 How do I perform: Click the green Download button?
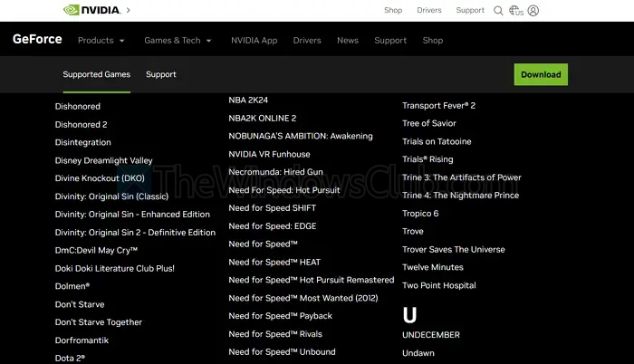pos(541,74)
